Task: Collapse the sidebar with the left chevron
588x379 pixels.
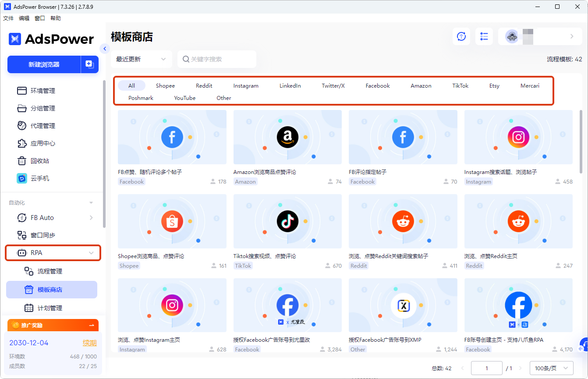Action: [105, 49]
